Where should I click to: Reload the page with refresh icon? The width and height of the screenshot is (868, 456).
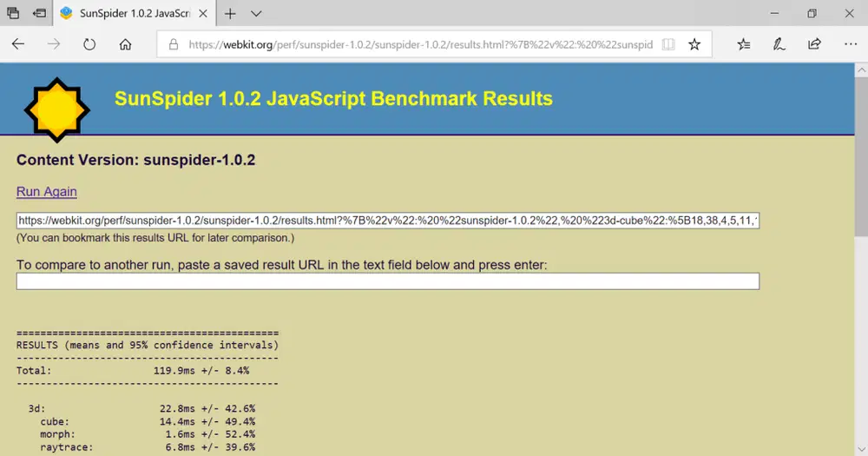89,44
